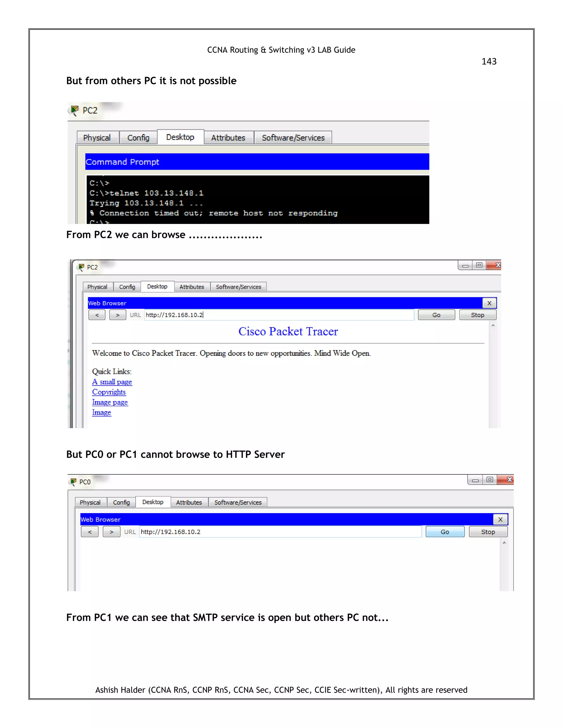The image size is (563, 728).
Task: Go forward in the PC2 web browser
Action: 118,315
